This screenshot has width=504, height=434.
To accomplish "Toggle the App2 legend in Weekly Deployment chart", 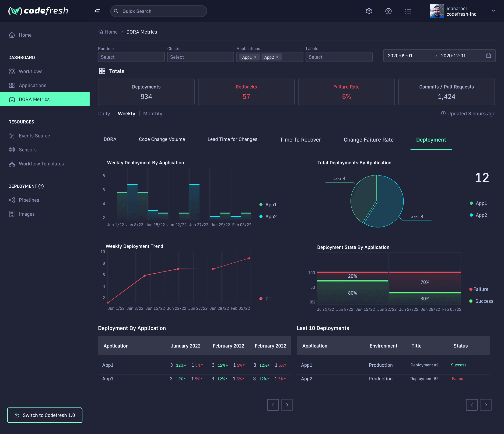I will point(270,216).
